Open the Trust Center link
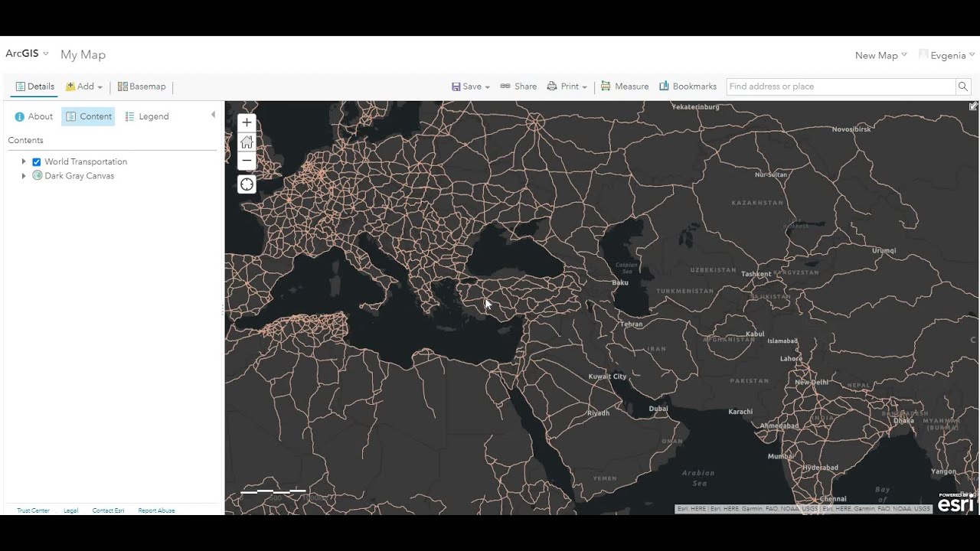980x551 pixels. [x=33, y=510]
